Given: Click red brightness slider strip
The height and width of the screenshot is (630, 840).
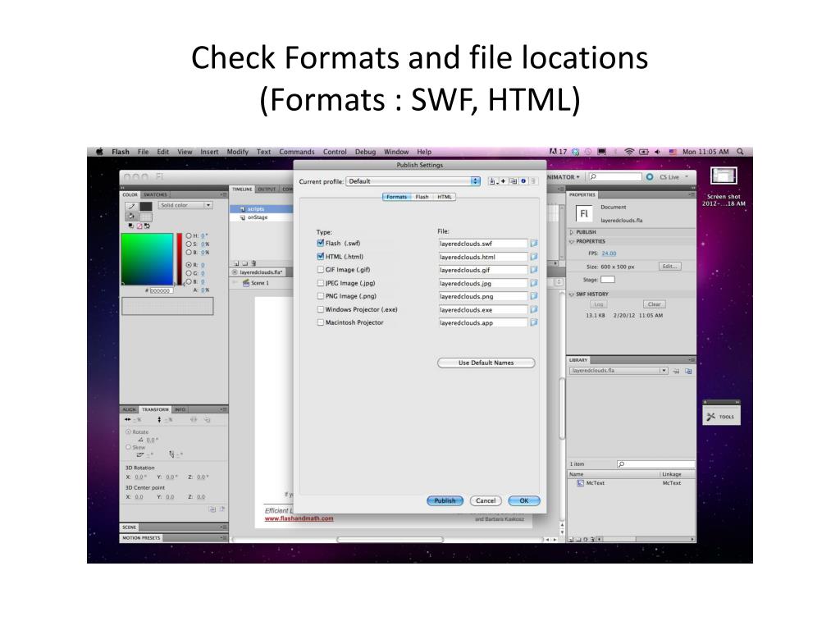Looking at the screenshot, I should click(x=179, y=258).
